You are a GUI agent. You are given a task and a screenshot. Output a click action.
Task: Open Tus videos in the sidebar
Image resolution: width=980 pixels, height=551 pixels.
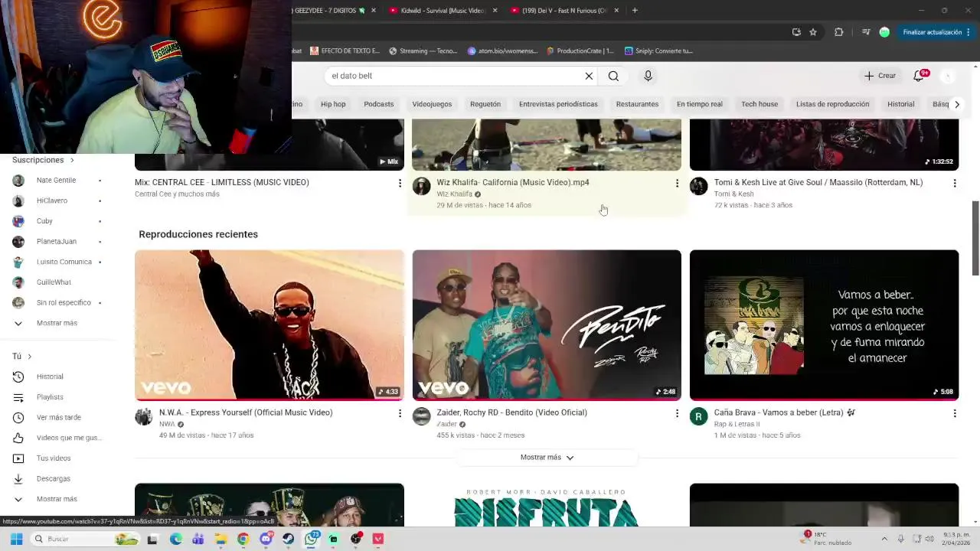tap(54, 458)
